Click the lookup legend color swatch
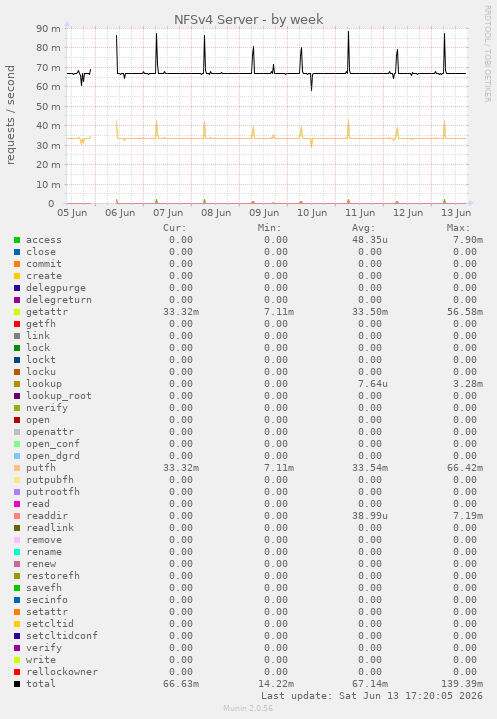The image size is (497, 719). 17,384
